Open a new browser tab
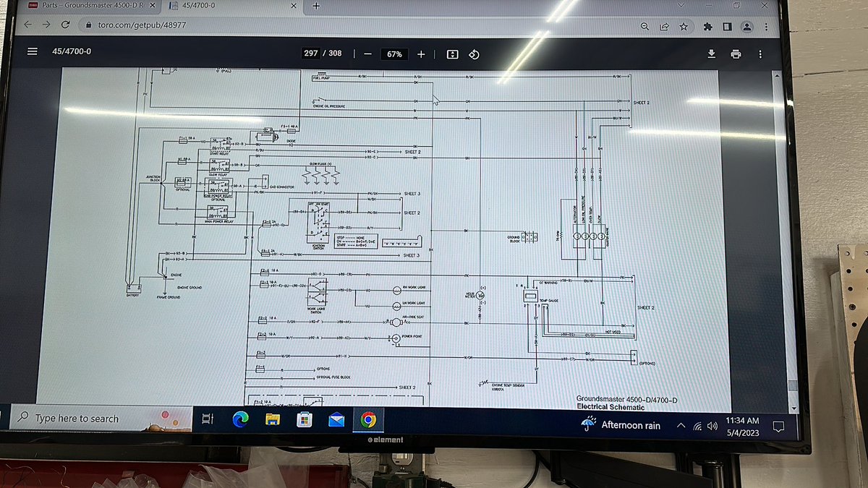This screenshot has height=488, width=868. click(x=316, y=6)
